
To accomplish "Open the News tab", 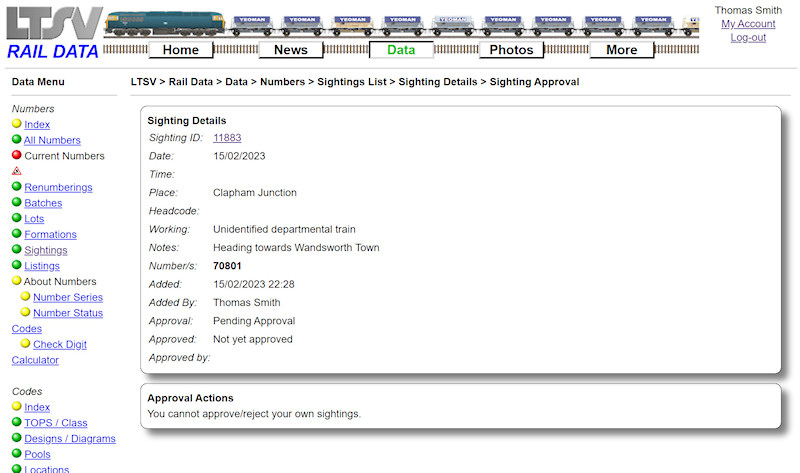I will pos(291,49).
